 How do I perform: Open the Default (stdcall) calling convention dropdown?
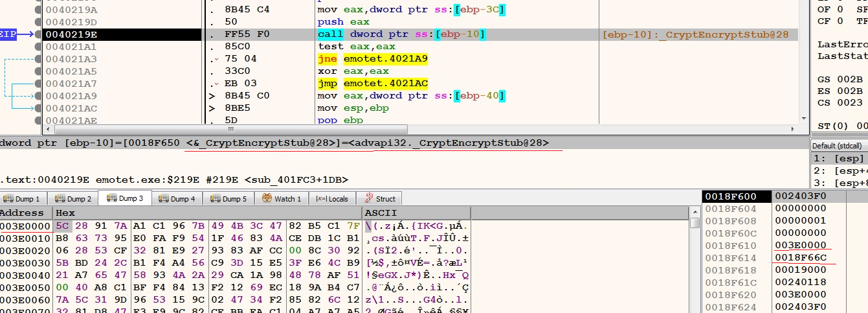pyautogui.click(x=839, y=145)
